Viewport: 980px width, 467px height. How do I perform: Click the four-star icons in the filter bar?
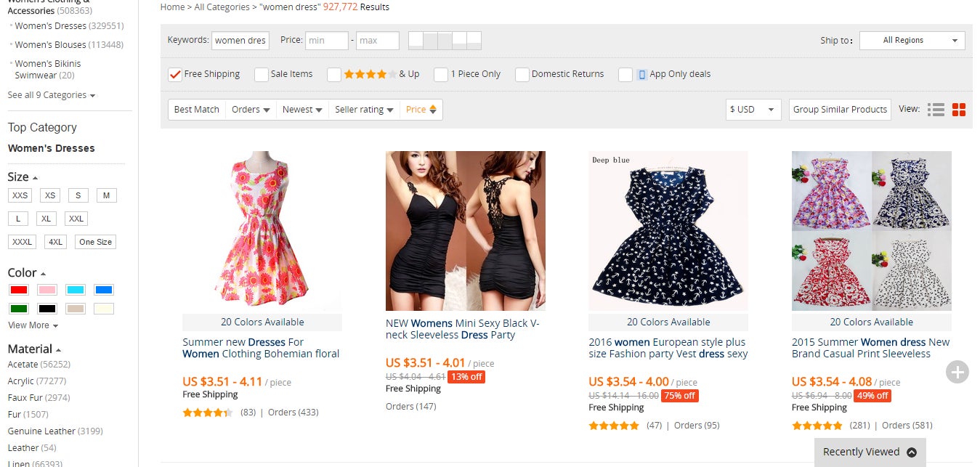(x=370, y=74)
